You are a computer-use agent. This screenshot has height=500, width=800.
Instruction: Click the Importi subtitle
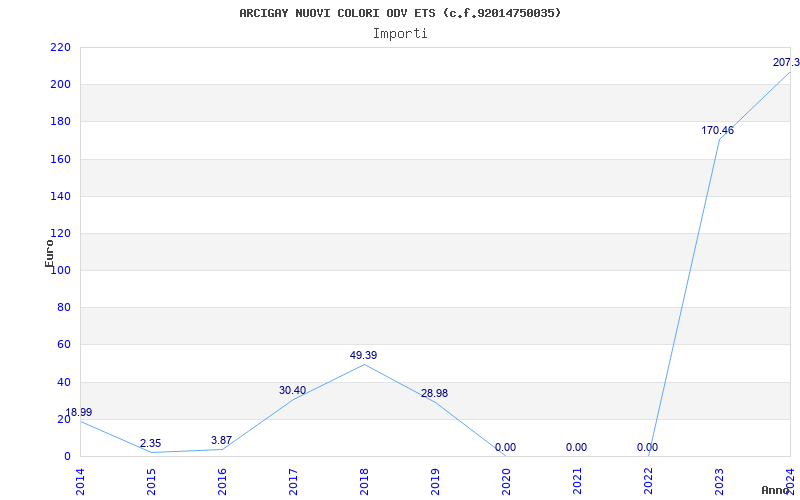(400, 34)
